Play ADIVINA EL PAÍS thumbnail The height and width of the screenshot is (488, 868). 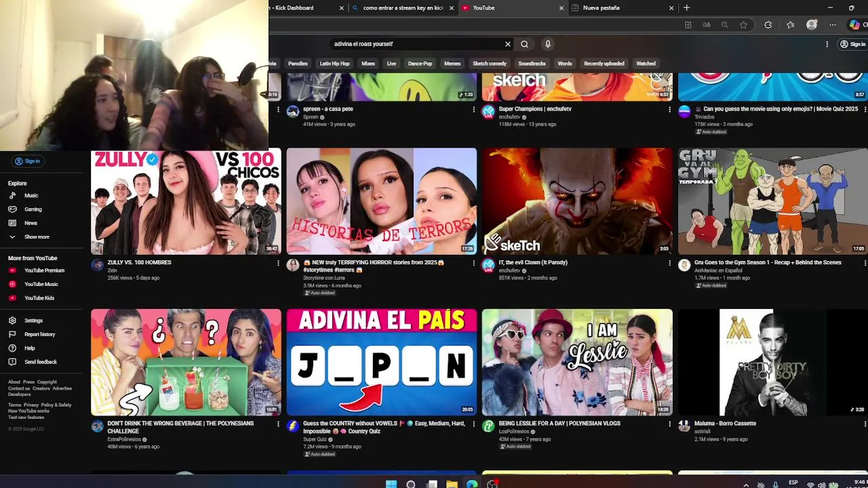(382, 363)
